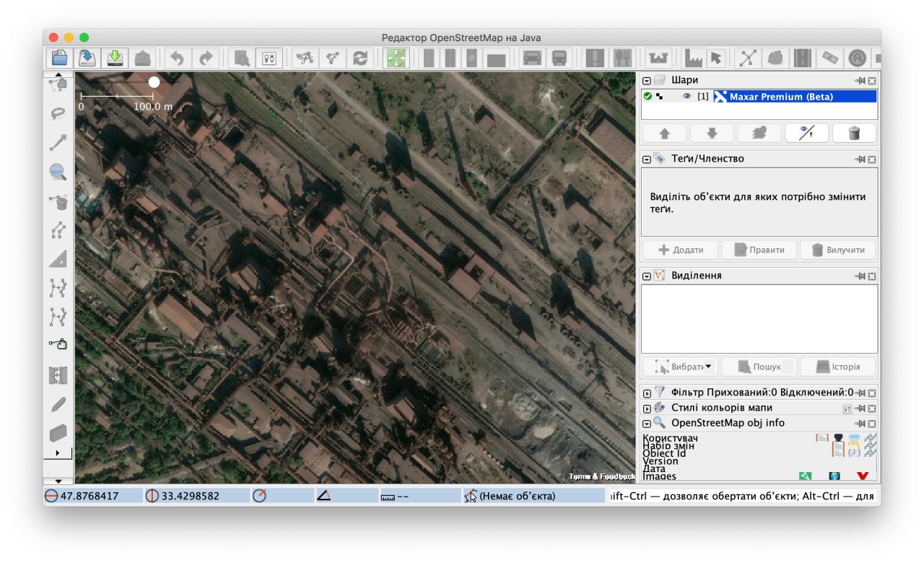Open the Вибрати dropdown arrow
This screenshot has height=563, width=924.
point(708,367)
